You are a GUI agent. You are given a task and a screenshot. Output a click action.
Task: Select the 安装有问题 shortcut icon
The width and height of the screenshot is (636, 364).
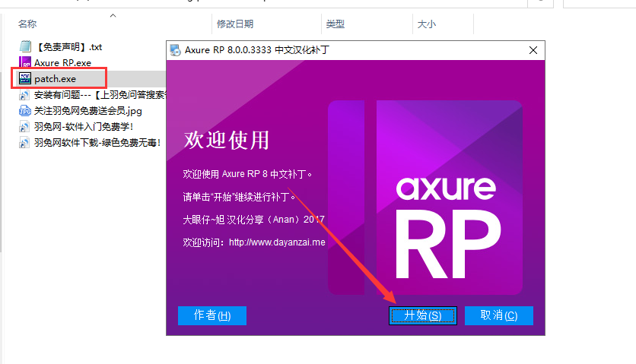pyautogui.click(x=24, y=95)
